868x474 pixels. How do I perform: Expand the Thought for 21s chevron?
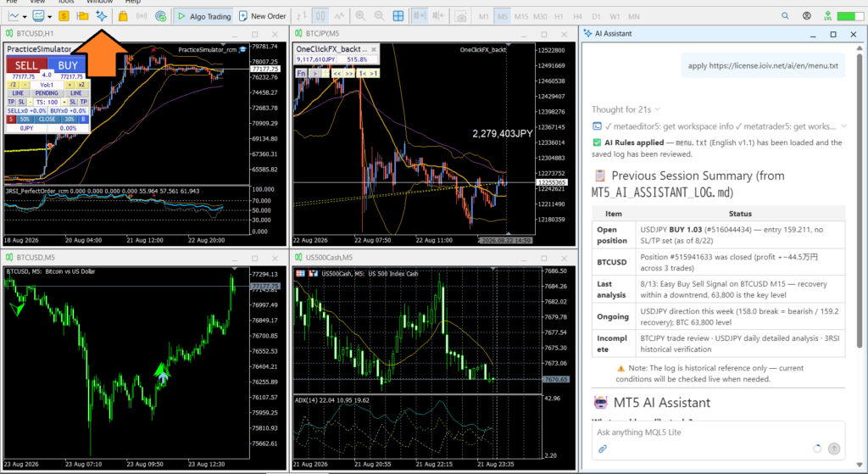click(x=657, y=109)
